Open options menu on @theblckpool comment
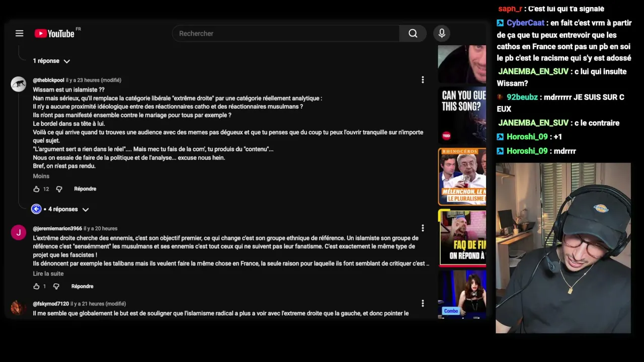The height and width of the screenshot is (362, 644). point(423,80)
